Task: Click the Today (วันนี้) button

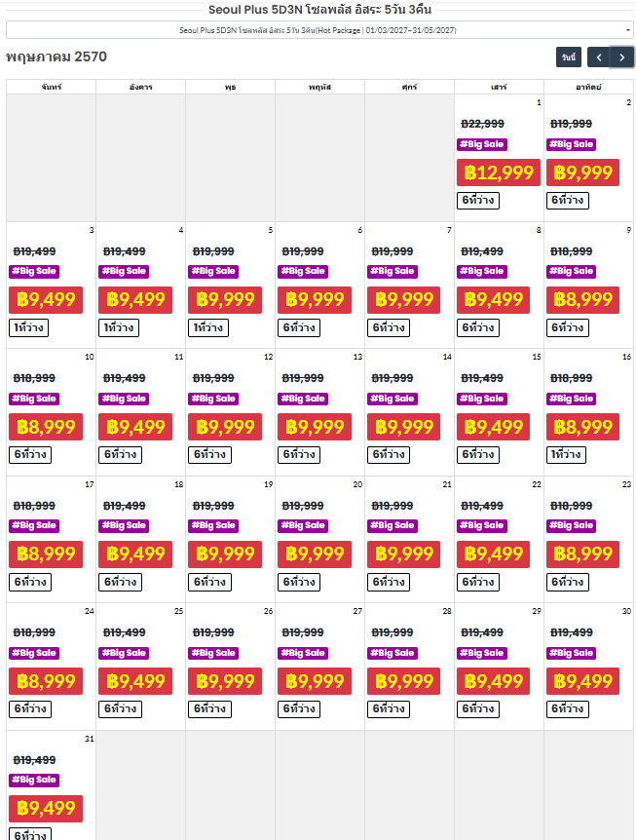Action: (x=569, y=57)
